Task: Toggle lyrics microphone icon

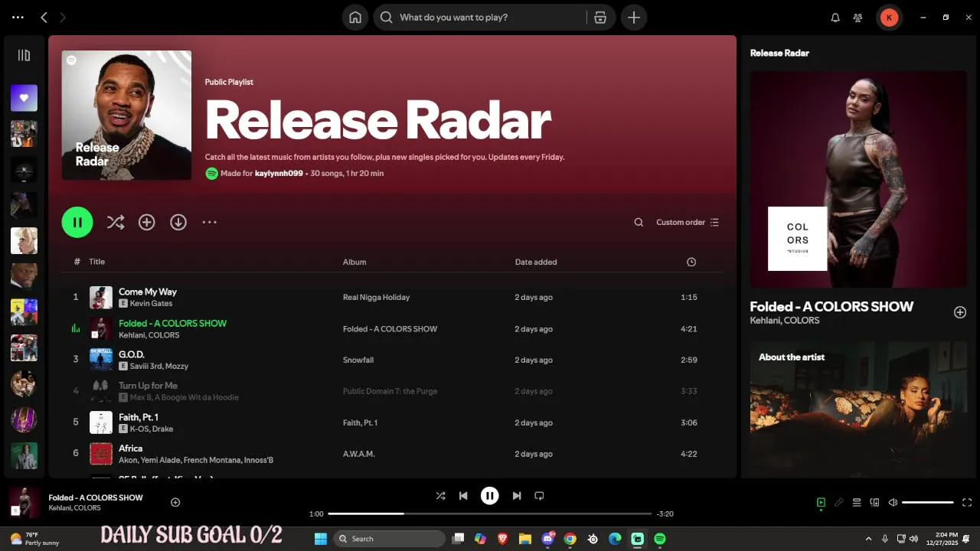Action: pyautogui.click(x=839, y=503)
